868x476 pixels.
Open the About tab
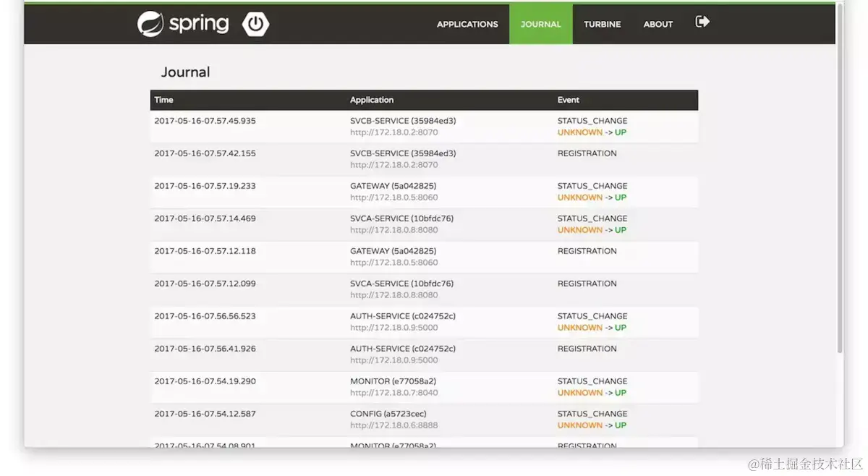click(658, 24)
